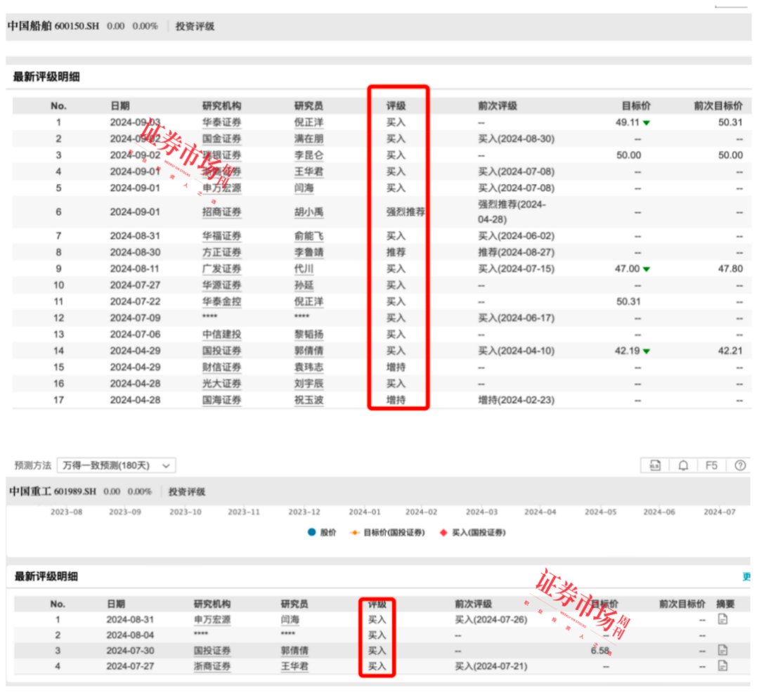
Task: Sort by 研究机构 header in 中国重工 table
Action: click(x=212, y=604)
